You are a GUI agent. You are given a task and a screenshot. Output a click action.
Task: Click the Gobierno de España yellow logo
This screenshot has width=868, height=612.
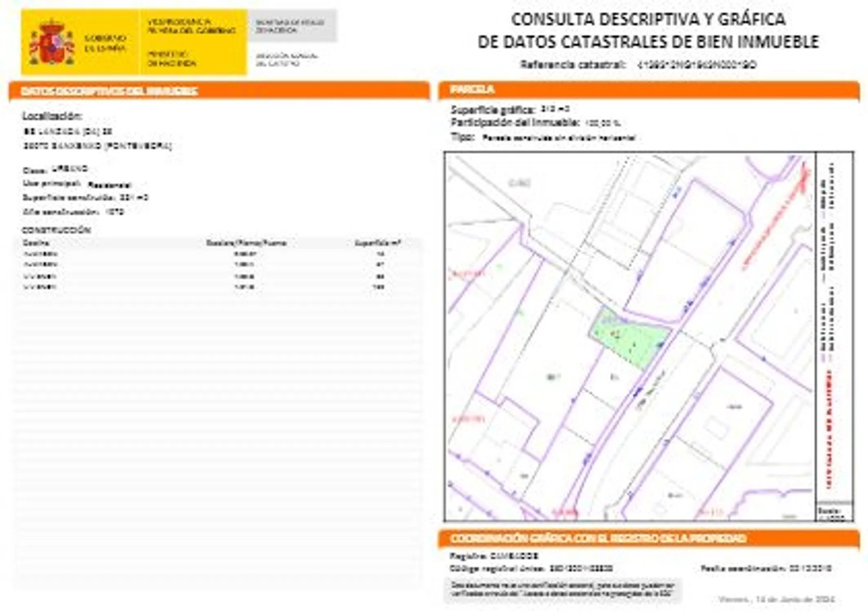[x=105, y=43]
